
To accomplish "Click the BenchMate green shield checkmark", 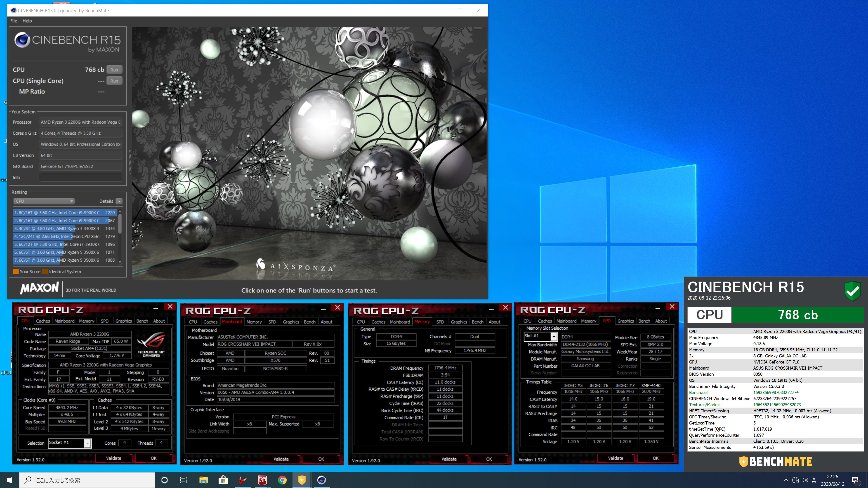I will [853, 291].
